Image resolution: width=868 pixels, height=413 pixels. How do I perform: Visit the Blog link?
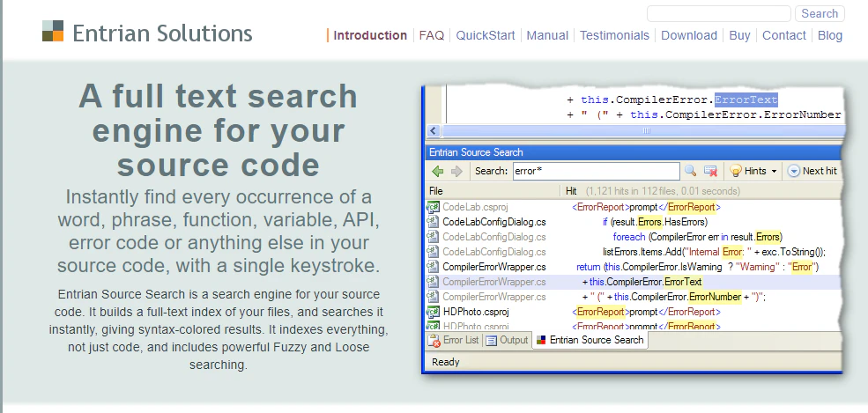[x=830, y=35]
